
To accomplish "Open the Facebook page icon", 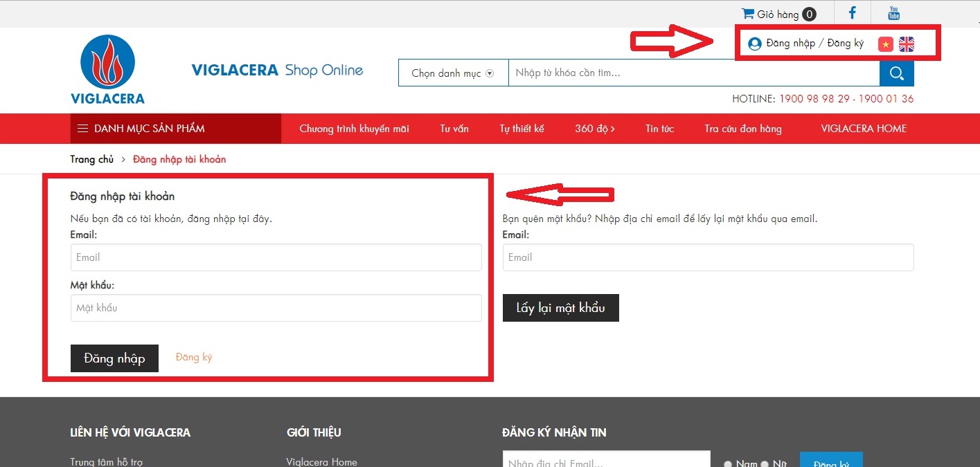I will (x=853, y=12).
